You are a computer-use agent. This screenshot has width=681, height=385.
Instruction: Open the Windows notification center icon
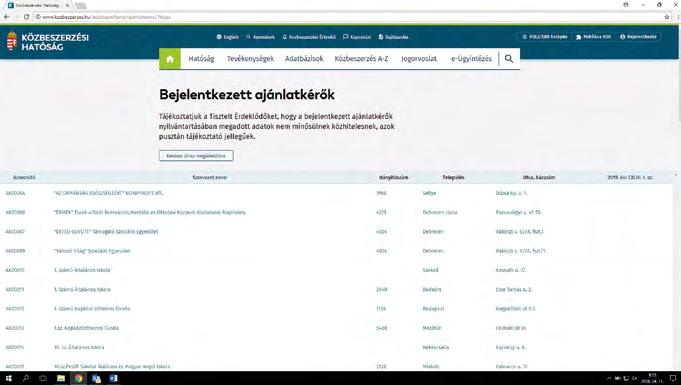click(673, 378)
